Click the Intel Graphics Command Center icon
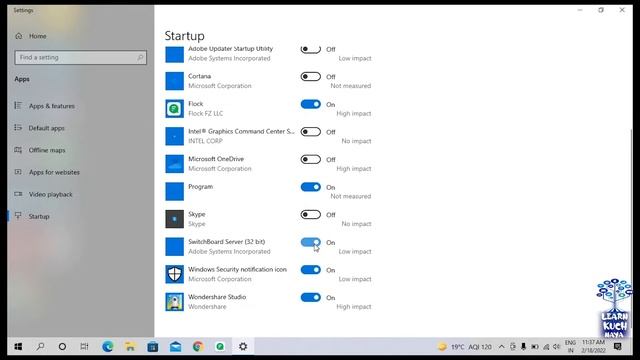Screen dimensions: 640x360 (174, 136)
